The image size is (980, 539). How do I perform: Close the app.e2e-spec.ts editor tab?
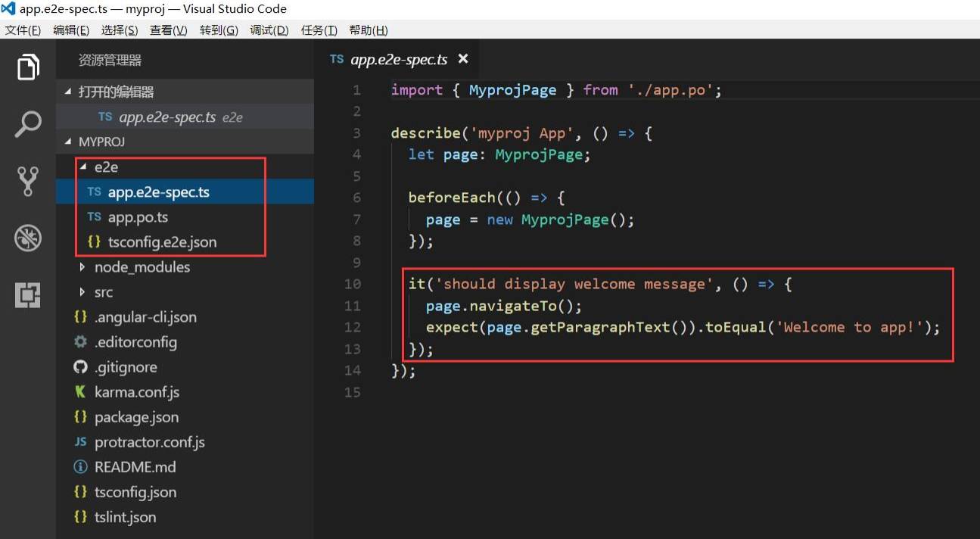pos(463,59)
